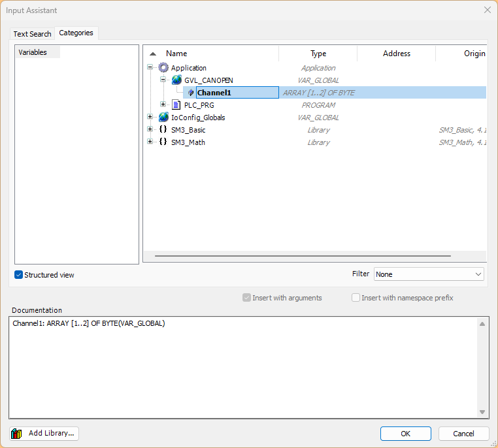Expand the IoConfig_Globals node
498x448 pixels.
[x=150, y=117]
